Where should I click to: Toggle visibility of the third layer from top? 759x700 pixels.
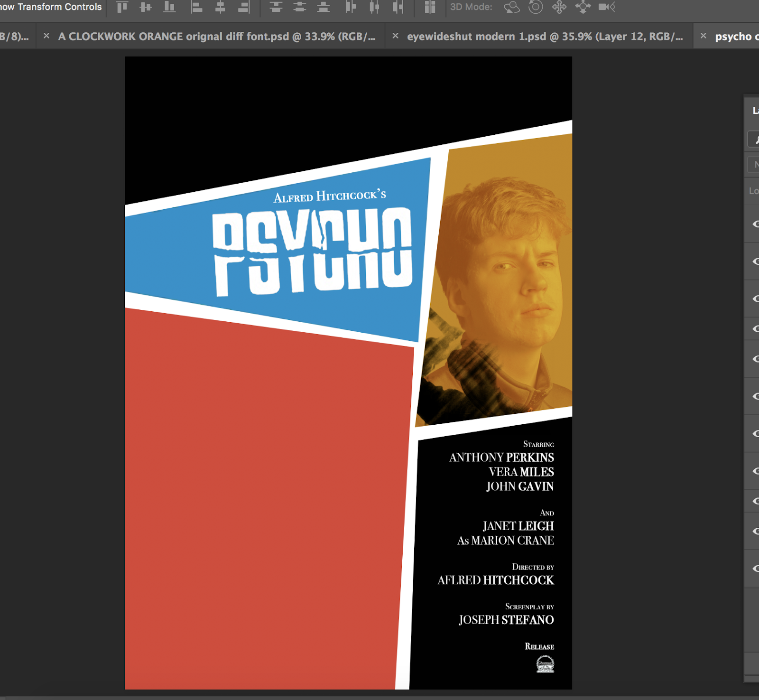point(756,299)
